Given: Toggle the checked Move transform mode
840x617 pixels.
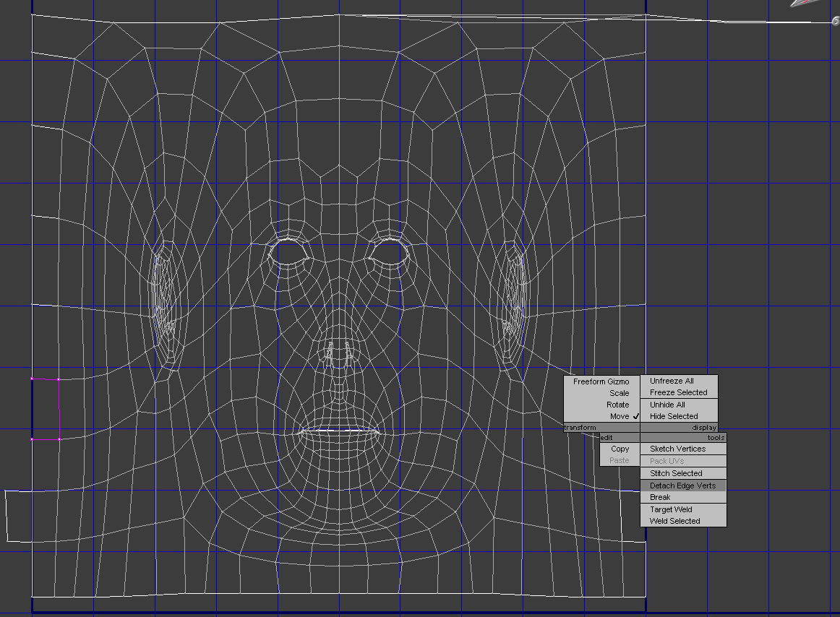Looking at the screenshot, I should tap(619, 416).
